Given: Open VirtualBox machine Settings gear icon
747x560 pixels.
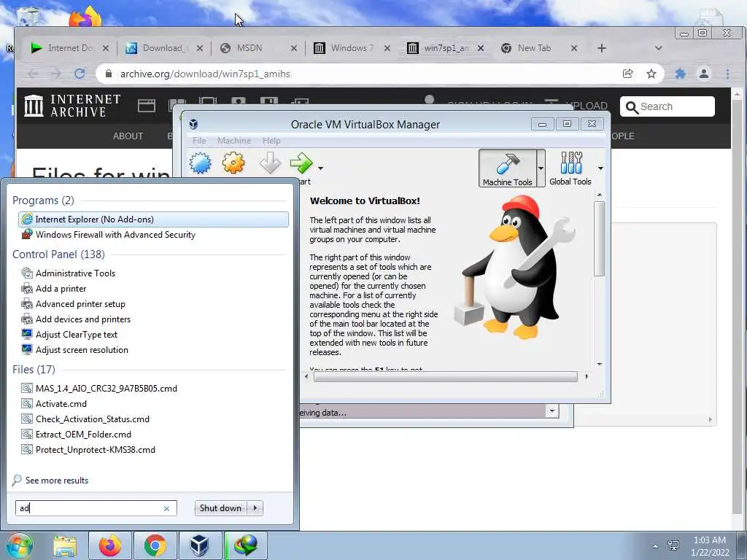Looking at the screenshot, I should click(x=233, y=163).
